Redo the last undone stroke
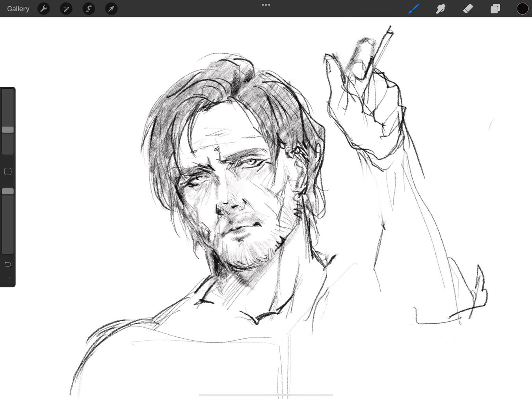The image size is (532, 399). (x=8, y=280)
